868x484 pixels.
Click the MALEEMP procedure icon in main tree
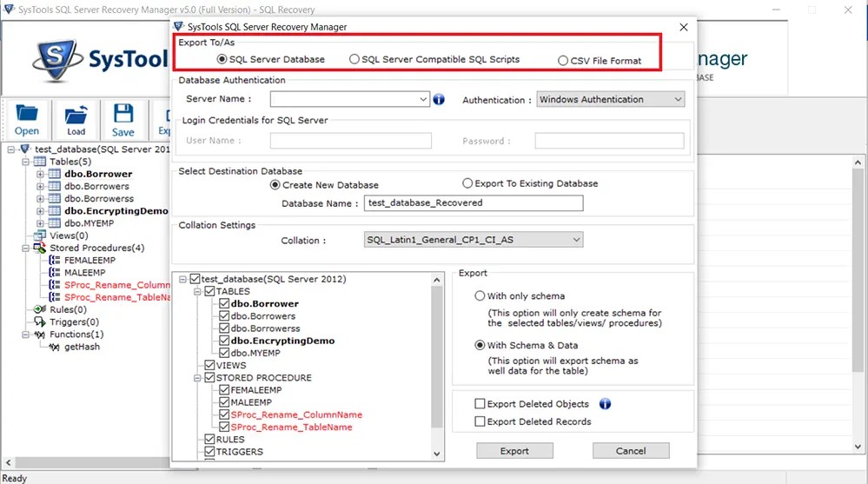[55, 273]
